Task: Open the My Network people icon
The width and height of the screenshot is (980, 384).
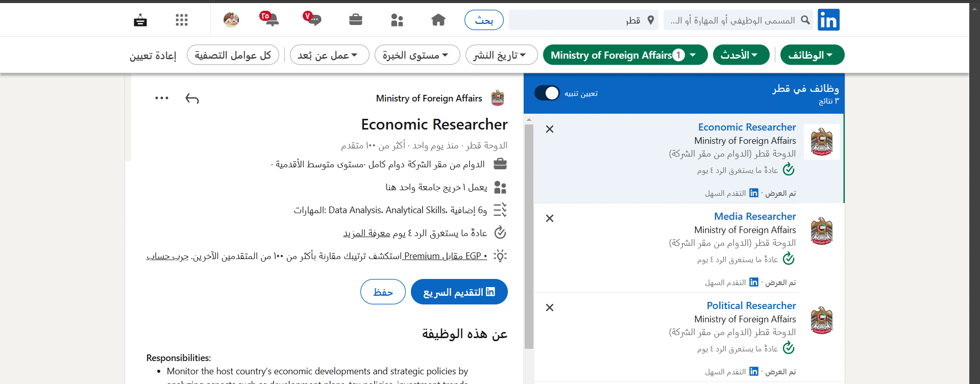Action: coord(397,20)
